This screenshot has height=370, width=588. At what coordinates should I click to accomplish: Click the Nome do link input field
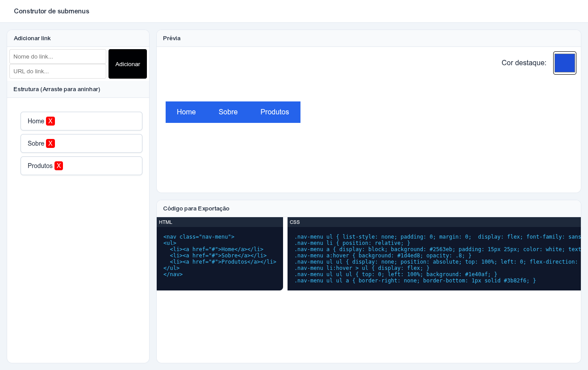58,56
